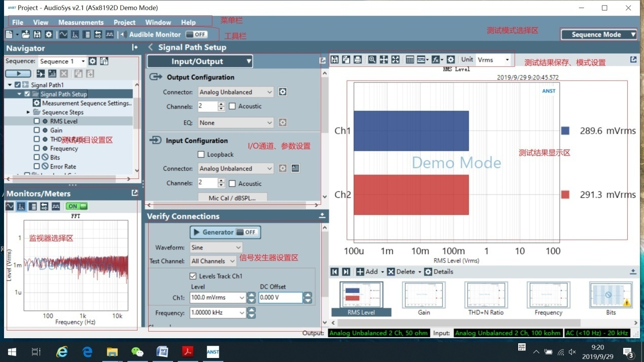The image size is (644, 362).
Task: Run the sequence with the Navigator play button
Action: (18, 74)
